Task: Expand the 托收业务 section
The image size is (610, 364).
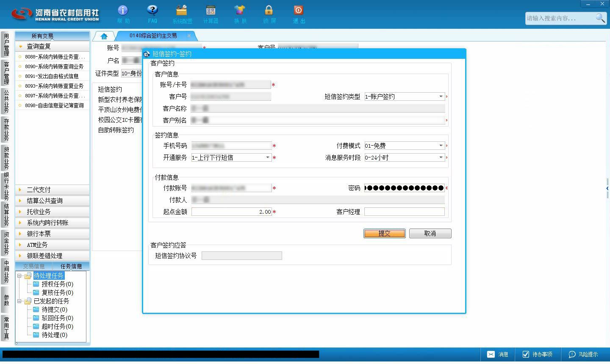Action: point(53,212)
